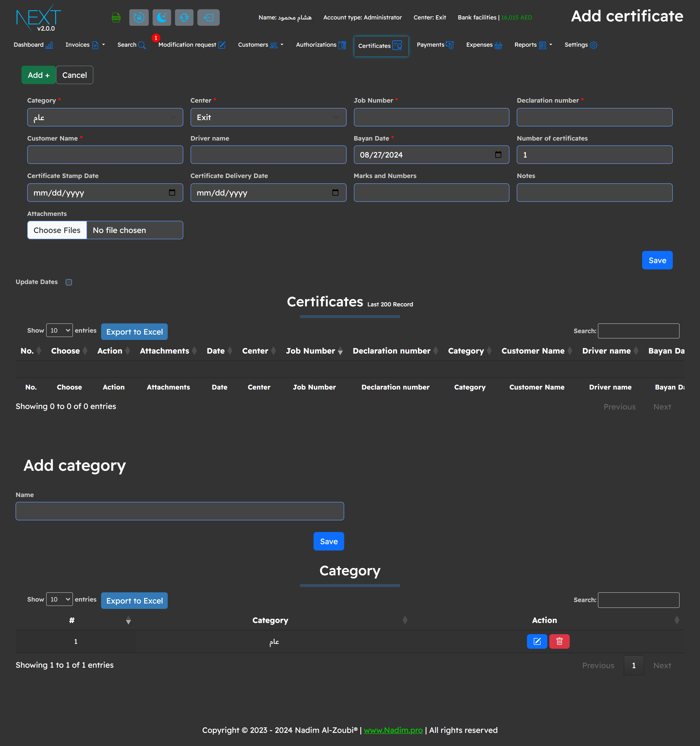Switch to the Dashboard tab
The width and height of the screenshot is (700, 746).
(x=33, y=45)
